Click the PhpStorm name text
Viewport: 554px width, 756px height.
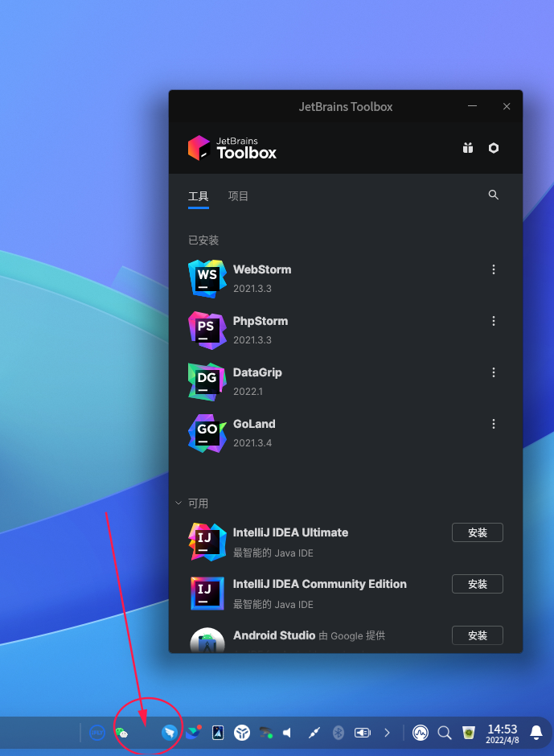pos(261,321)
